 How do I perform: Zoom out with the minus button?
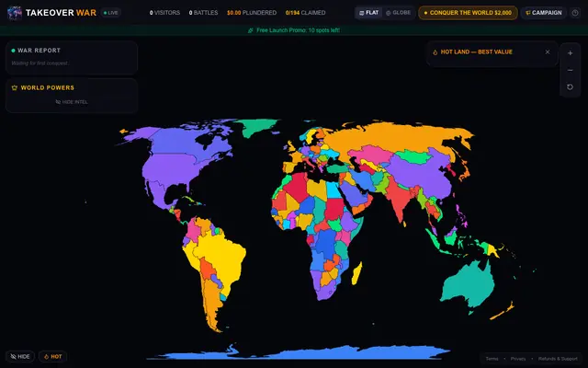click(x=570, y=70)
